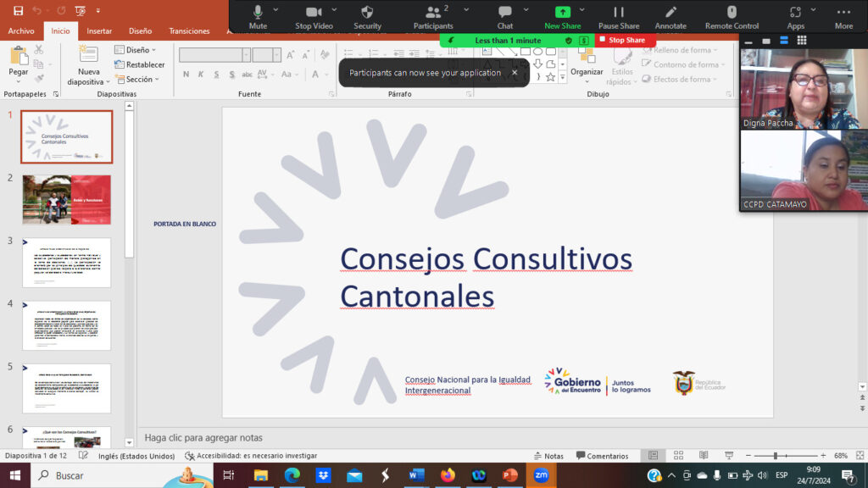Open Dropbox from the taskbar
868x488 pixels.
point(323,475)
